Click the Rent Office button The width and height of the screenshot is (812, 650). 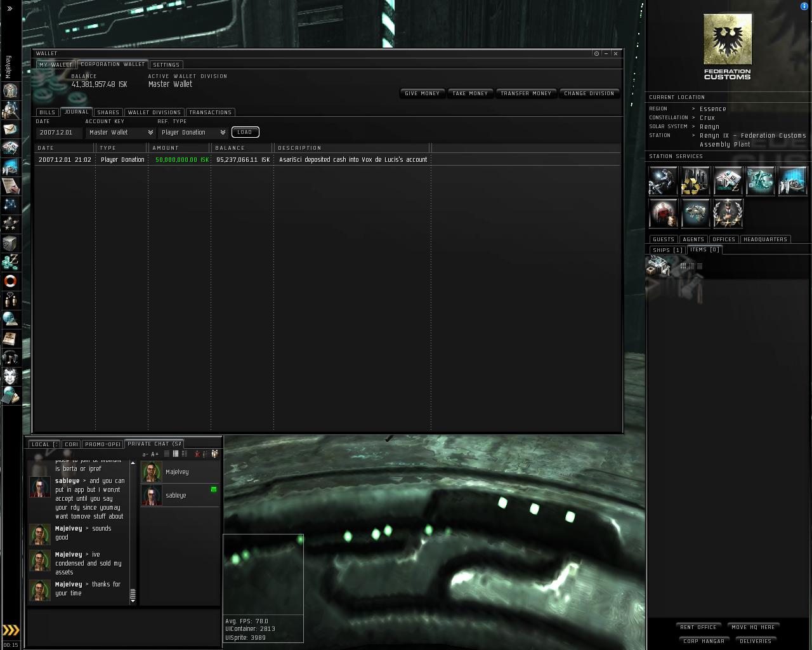coord(698,627)
